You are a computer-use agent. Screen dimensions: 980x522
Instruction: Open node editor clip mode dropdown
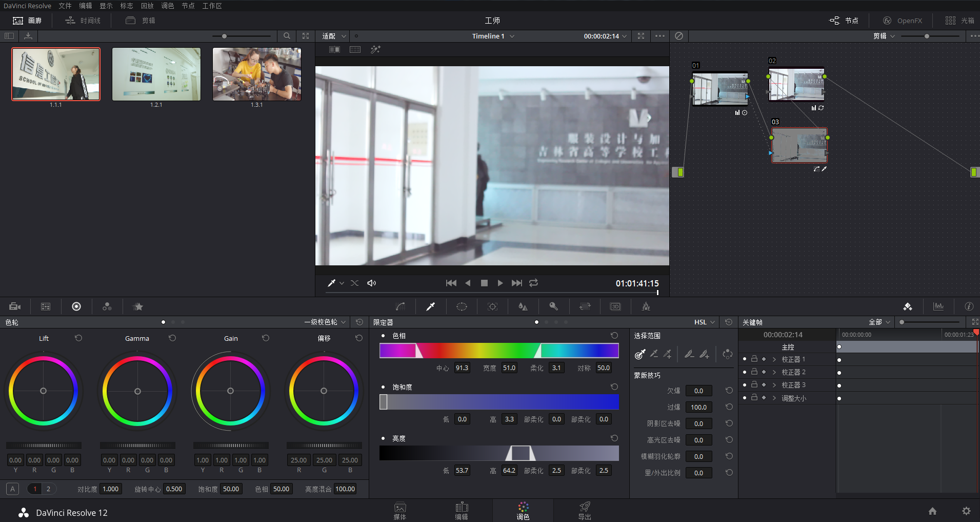click(885, 36)
